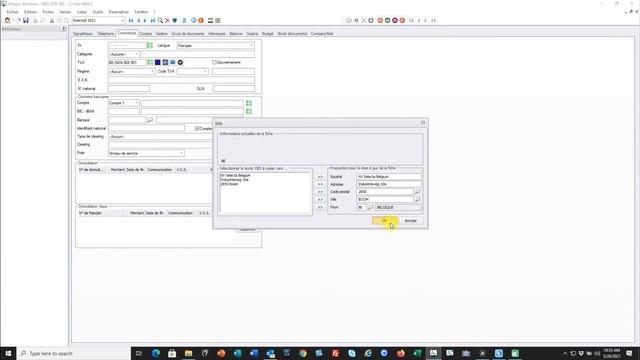Viewport: 640px width, 360px height.
Task: Click the Save floppy disk toolbar icon
Action: click(x=26, y=20)
